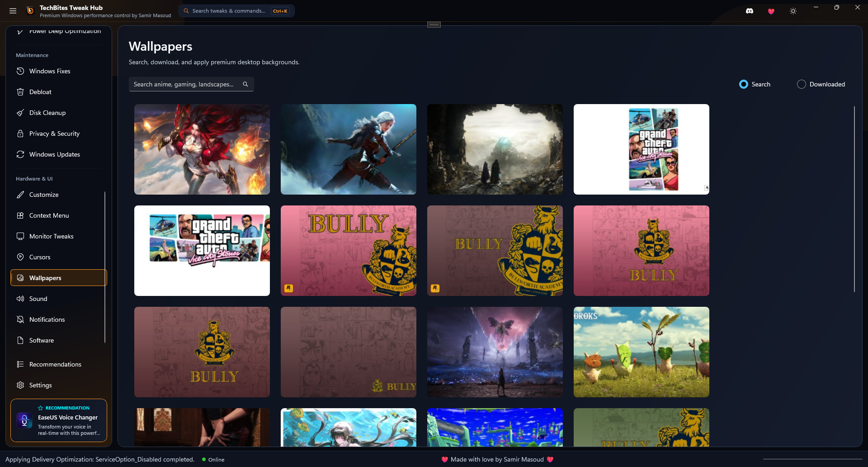Click the Delivery Optimization status message
868x467 pixels.
100,459
